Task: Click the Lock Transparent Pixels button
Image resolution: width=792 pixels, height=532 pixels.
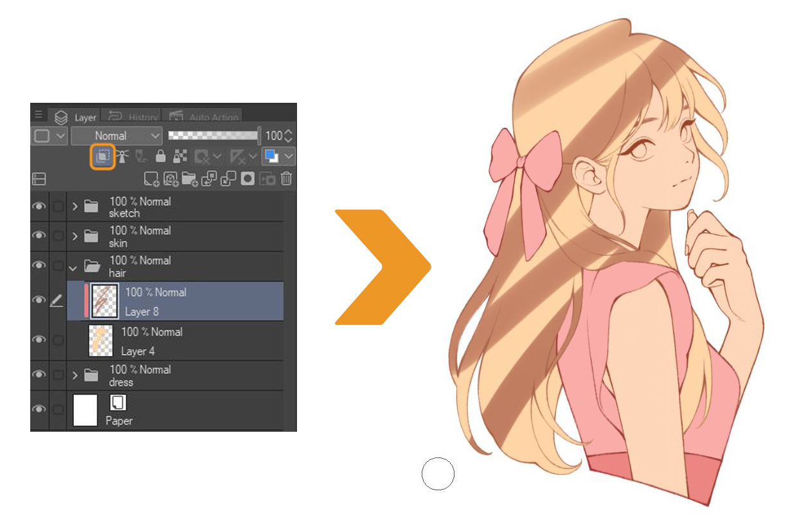Action: click(179, 155)
